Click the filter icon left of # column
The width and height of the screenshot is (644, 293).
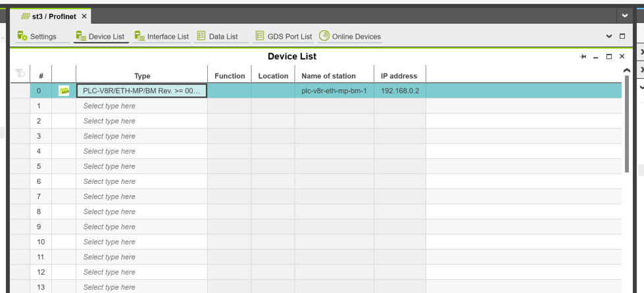(19, 74)
